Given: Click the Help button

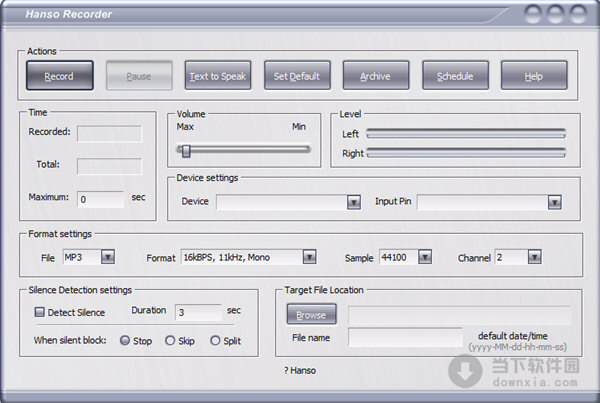Looking at the screenshot, I should [x=534, y=76].
